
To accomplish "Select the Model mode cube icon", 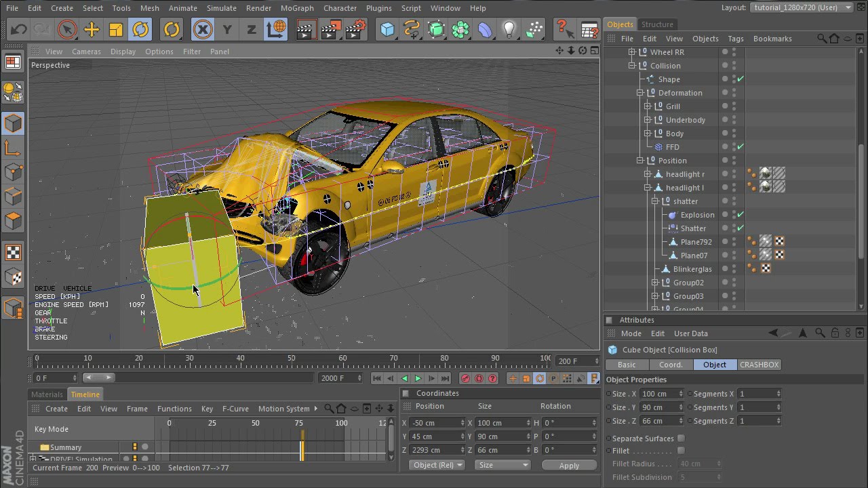I will pos(13,123).
